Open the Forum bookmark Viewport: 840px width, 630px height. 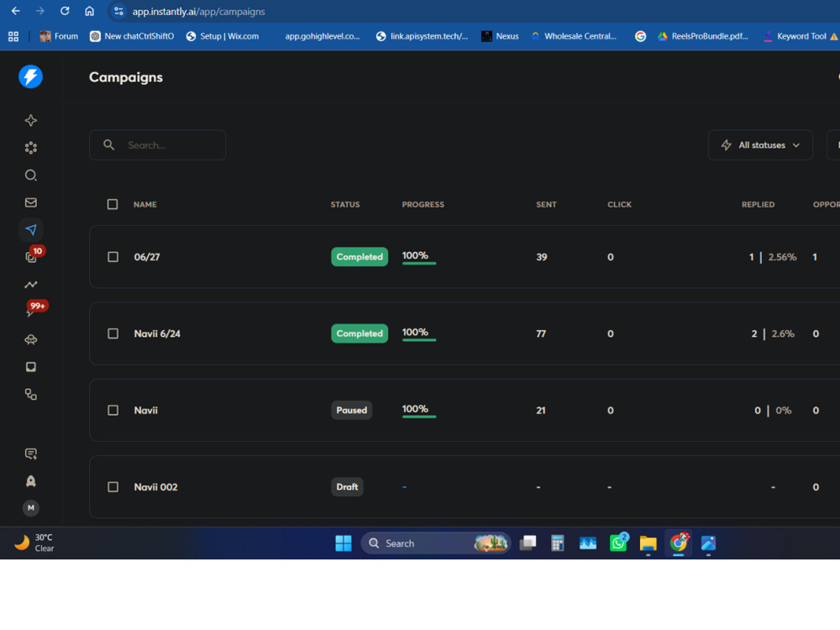[x=59, y=36]
